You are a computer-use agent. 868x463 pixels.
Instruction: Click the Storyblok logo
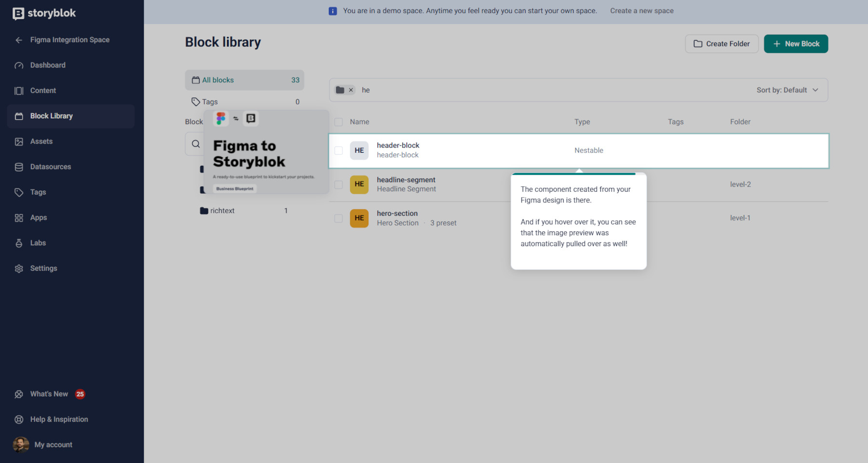(44, 13)
